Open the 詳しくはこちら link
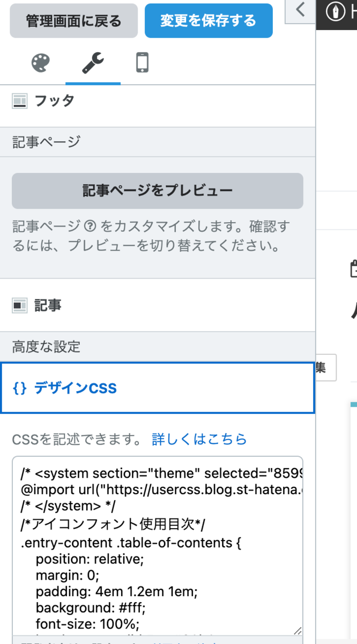The height and width of the screenshot is (644, 357). tap(199, 439)
